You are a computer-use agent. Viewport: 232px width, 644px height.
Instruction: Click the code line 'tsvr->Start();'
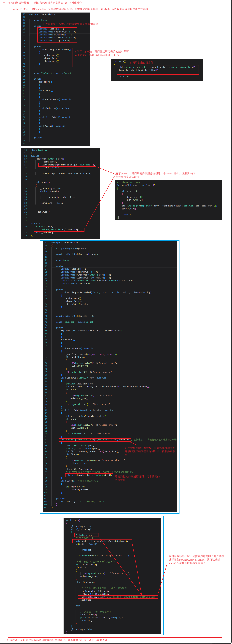[130, 209]
